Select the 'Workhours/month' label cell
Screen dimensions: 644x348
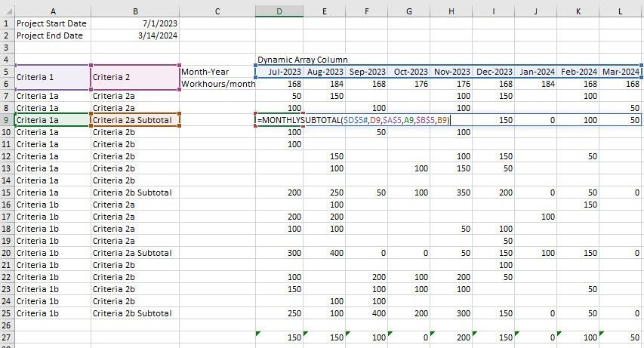coord(217,83)
